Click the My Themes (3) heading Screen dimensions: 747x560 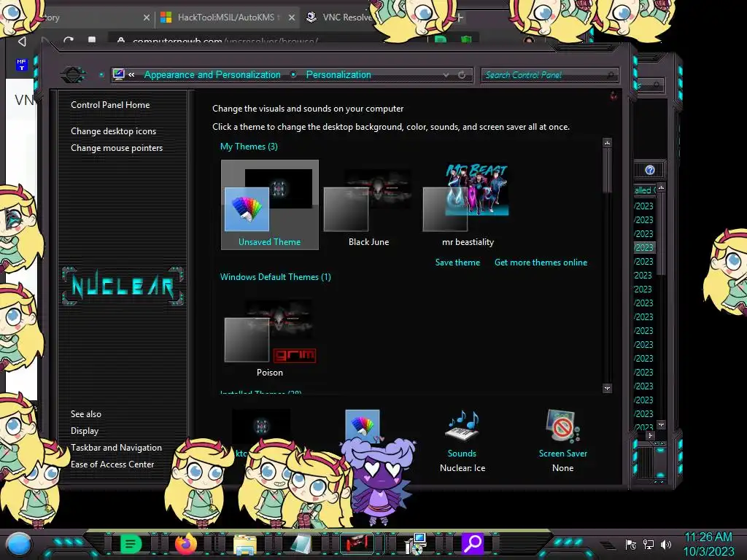[x=249, y=147]
